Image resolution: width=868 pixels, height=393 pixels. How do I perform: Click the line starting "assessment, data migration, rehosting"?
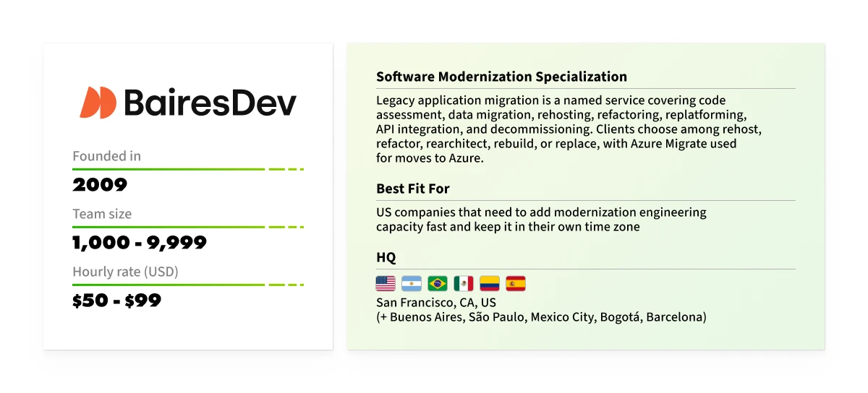561,115
